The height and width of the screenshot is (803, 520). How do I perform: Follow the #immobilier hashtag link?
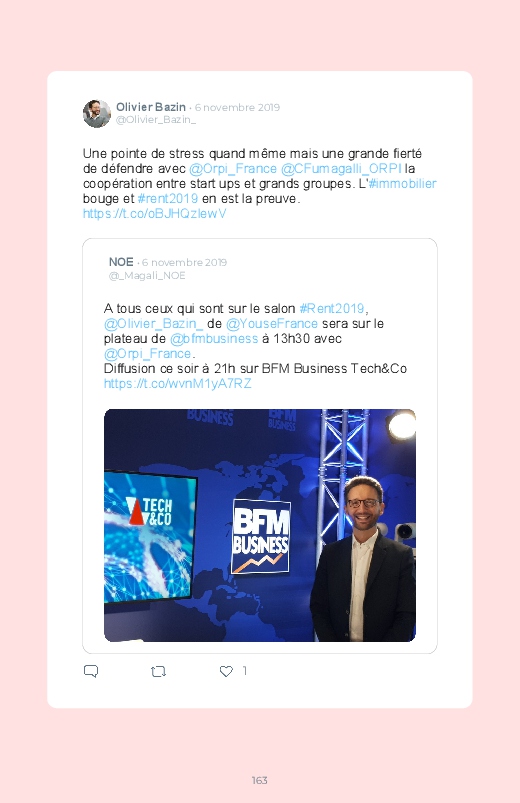403,183
